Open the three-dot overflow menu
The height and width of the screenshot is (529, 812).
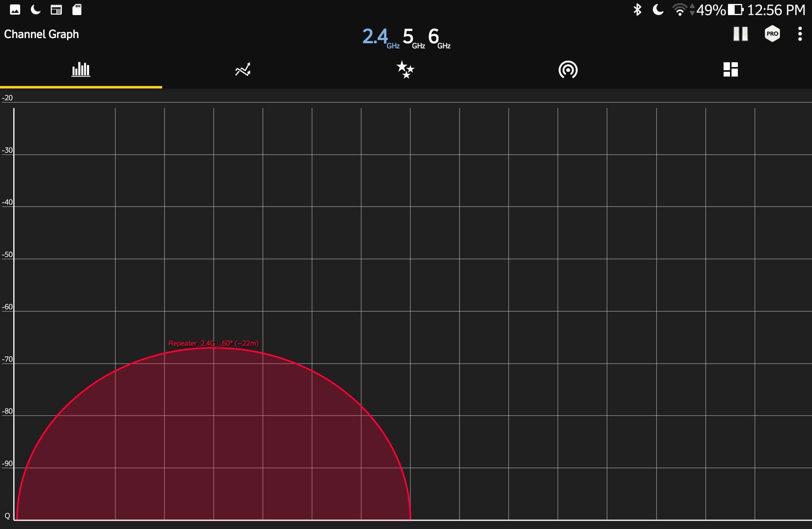coord(800,34)
